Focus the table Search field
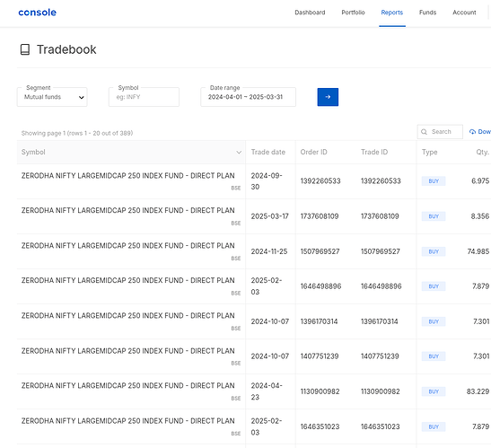This screenshot has height=448, width=491. (x=440, y=132)
